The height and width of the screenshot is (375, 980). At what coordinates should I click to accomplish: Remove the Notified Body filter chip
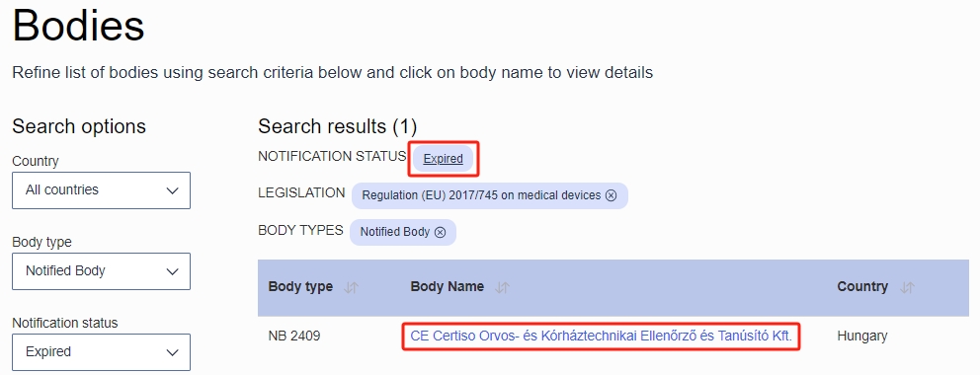pos(440,232)
